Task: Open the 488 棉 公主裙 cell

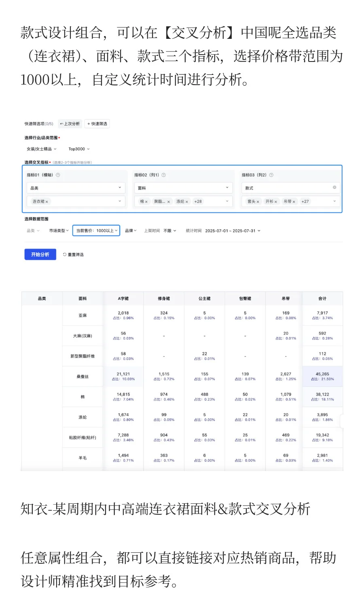Action: (205, 397)
